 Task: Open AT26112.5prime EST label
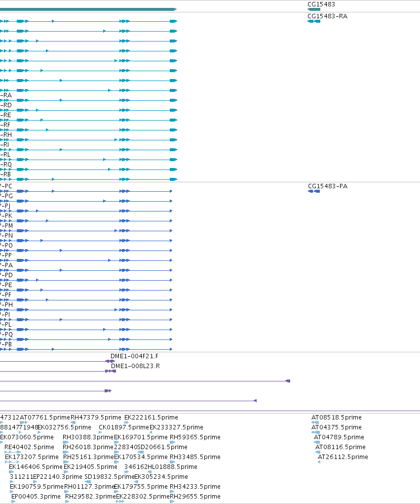pos(343,457)
